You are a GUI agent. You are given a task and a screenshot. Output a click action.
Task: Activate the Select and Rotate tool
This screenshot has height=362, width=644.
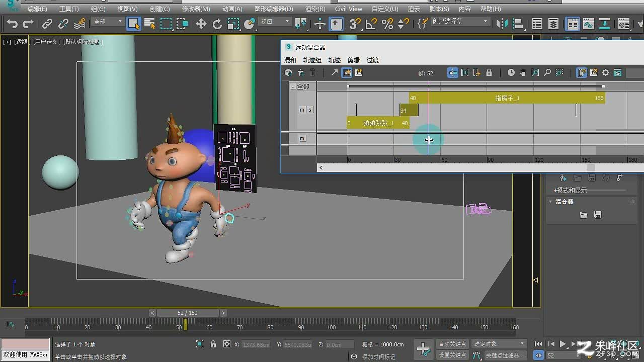pyautogui.click(x=217, y=24)
